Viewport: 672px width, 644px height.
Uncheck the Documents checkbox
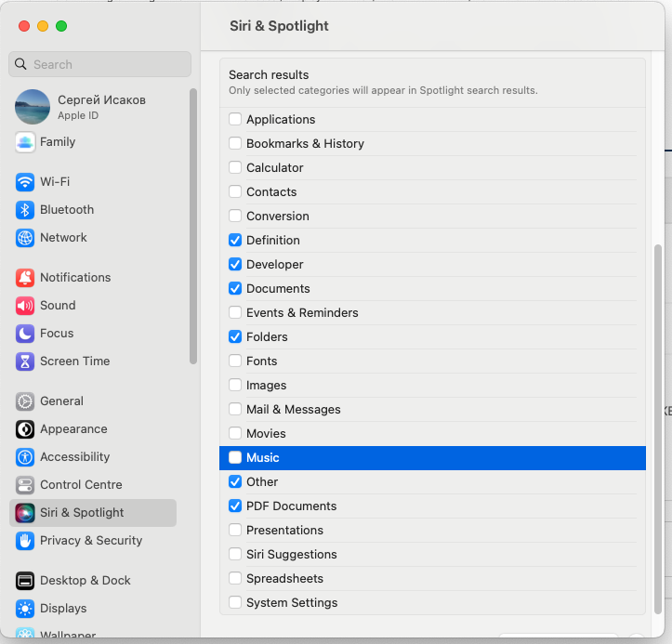pos(235,288)
